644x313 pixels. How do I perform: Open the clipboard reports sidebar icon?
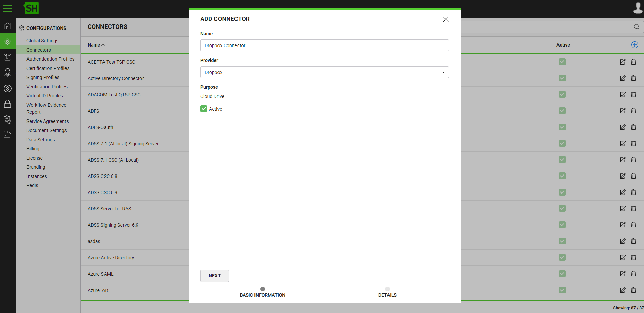(x=7, y=119)
